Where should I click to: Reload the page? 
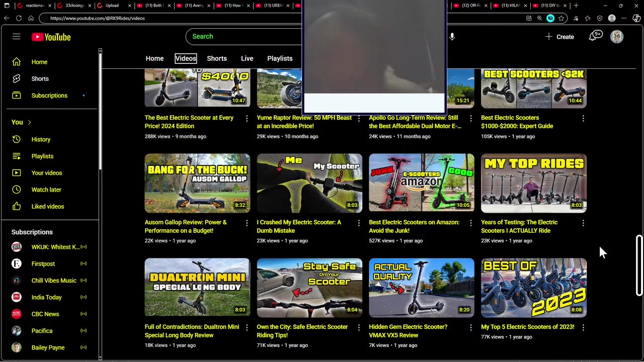click(x=19, y=18)
